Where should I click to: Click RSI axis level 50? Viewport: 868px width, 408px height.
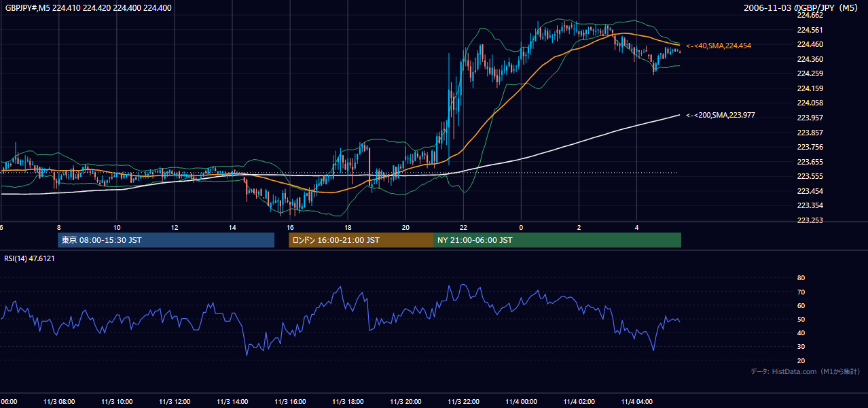click(x=801, y=319)
